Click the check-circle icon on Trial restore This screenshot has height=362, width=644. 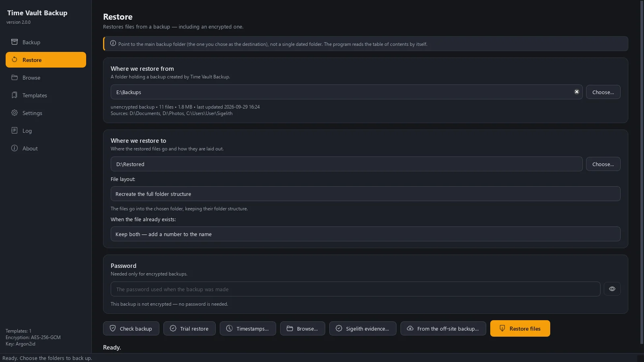click(x=173, y=328)
